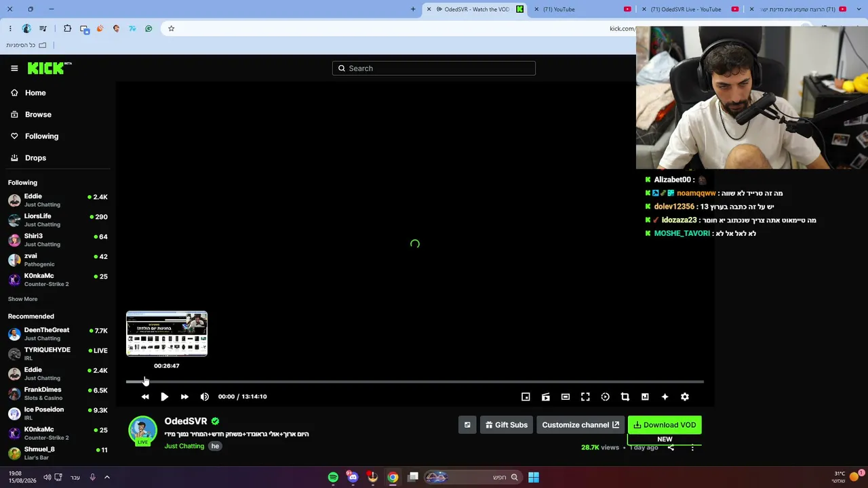Image resolution: width=868 pixels, height=488 pixels.
Task: Show hidden system tray icons
Action: tap(106, 477)
